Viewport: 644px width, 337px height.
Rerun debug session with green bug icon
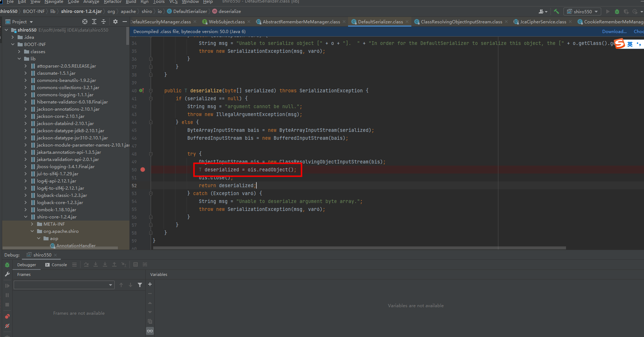tap(7, 265)
